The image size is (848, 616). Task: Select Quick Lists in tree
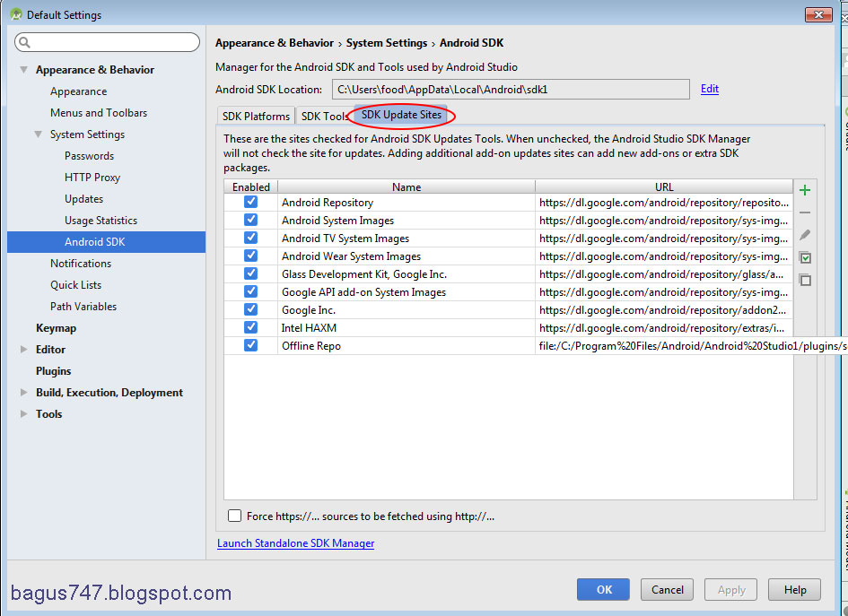[x=75, y=285]
